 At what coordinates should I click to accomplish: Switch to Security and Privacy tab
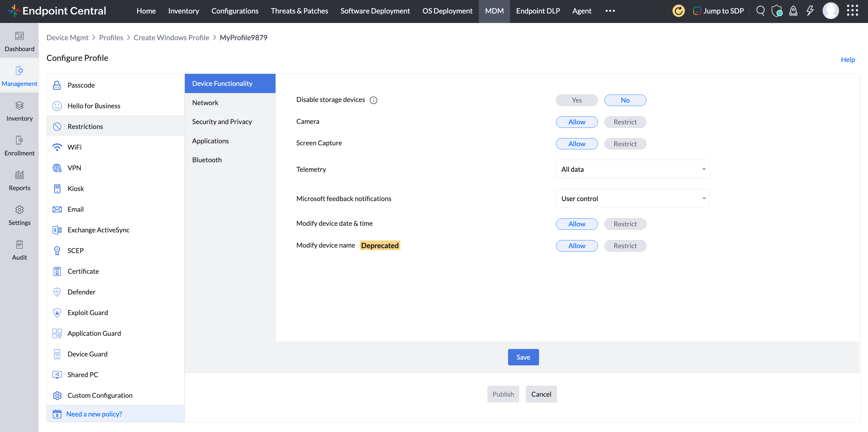[x=230, y=122]
